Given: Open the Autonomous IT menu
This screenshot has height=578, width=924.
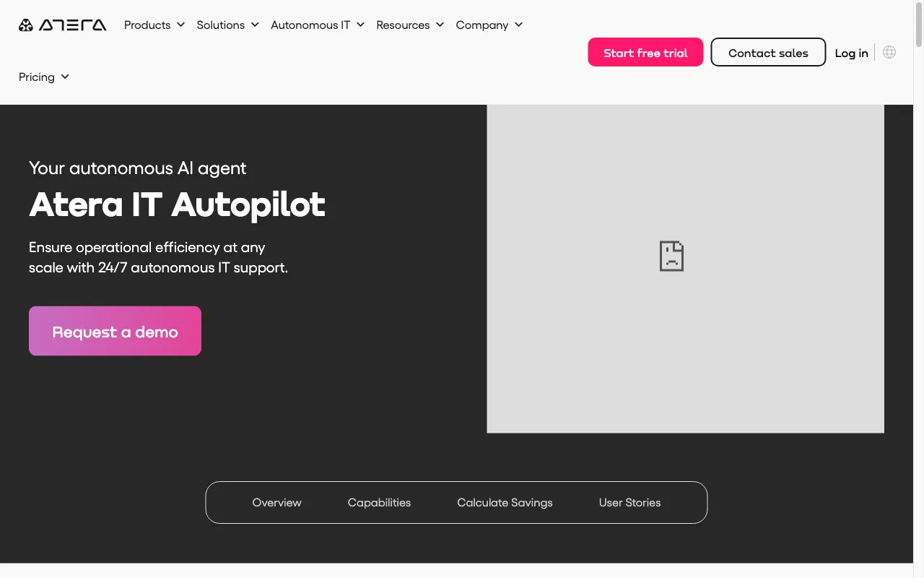Looking at the screenshot, I should [318, 25].
